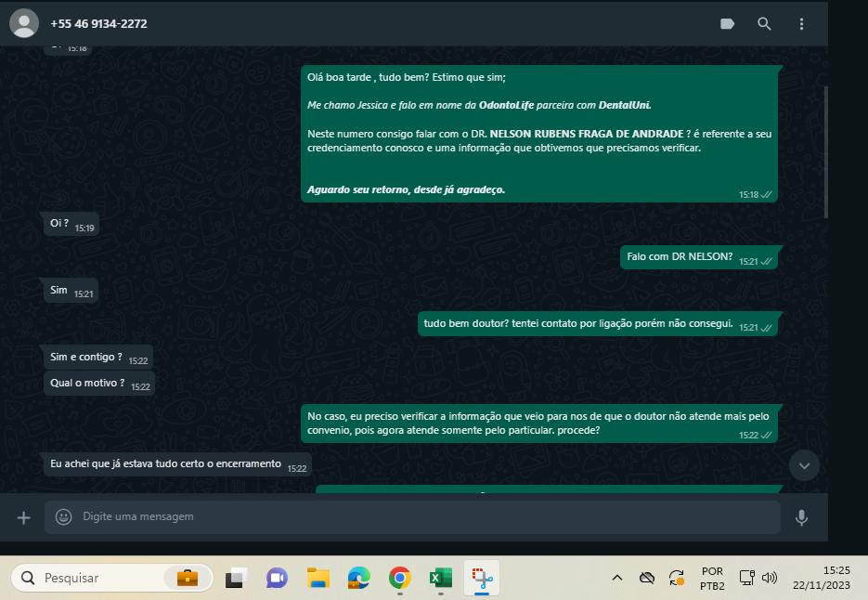Click the sync status tray icon
This screenshot has height=600, width=868.
tap(677, 578)
